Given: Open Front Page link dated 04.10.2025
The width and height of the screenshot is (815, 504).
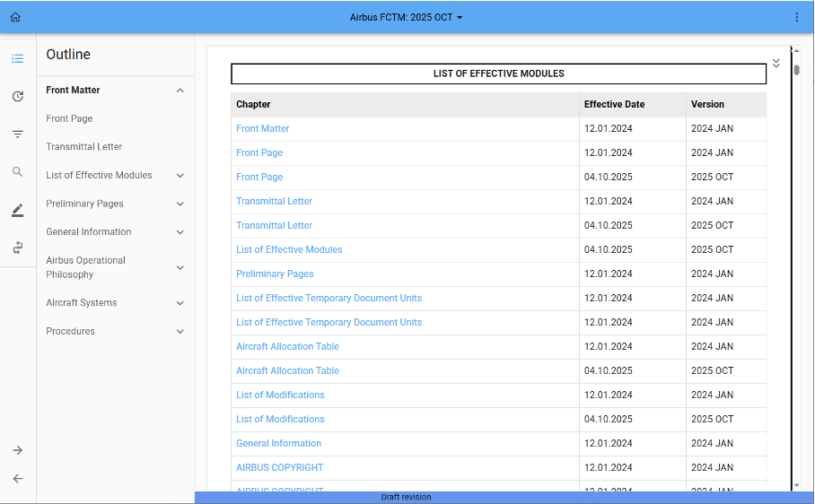Looking at the screenshot, I should point(259,177).
